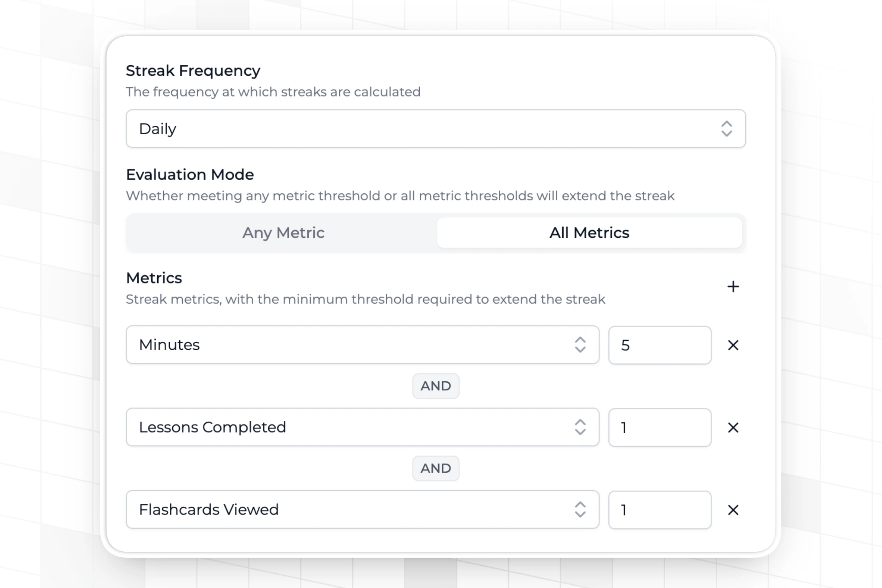Screen dimensions: 882x588
Task: Delete the Flashcards Viewed metric row
Action: 733,510
